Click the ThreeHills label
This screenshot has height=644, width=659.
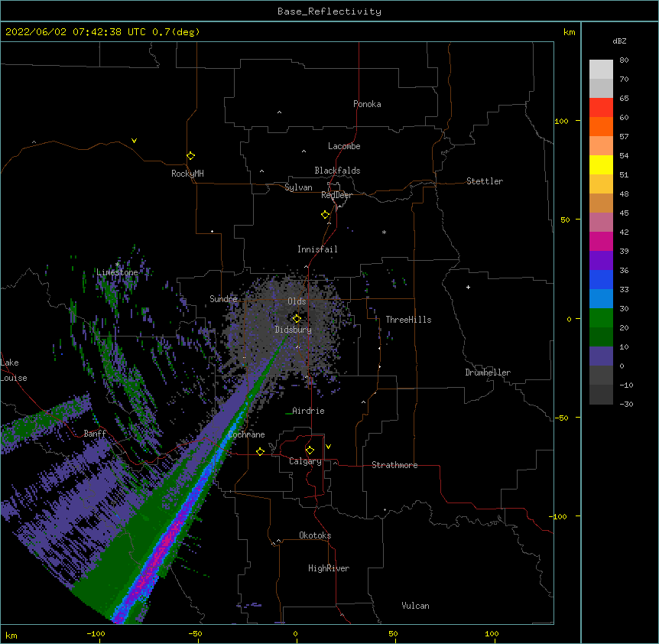[408, 320]
